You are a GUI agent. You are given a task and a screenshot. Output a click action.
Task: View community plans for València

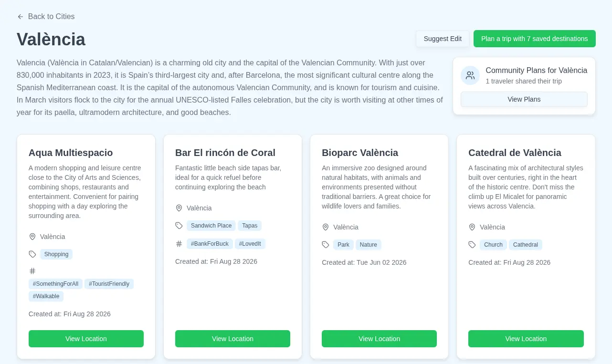coord(524,99)
